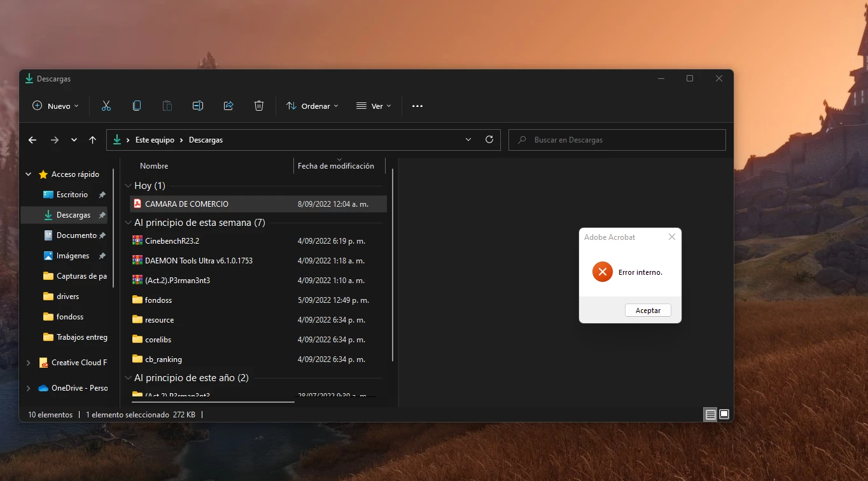Refresh the Descargas folder view
The height and width of the screenshot is (481, 868).
coord(489,139)
